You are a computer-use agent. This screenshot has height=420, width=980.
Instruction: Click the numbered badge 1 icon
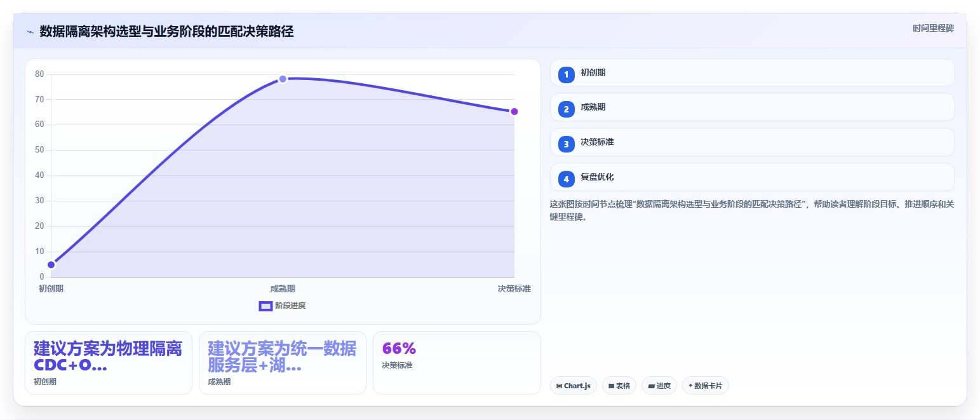(566, 74)
